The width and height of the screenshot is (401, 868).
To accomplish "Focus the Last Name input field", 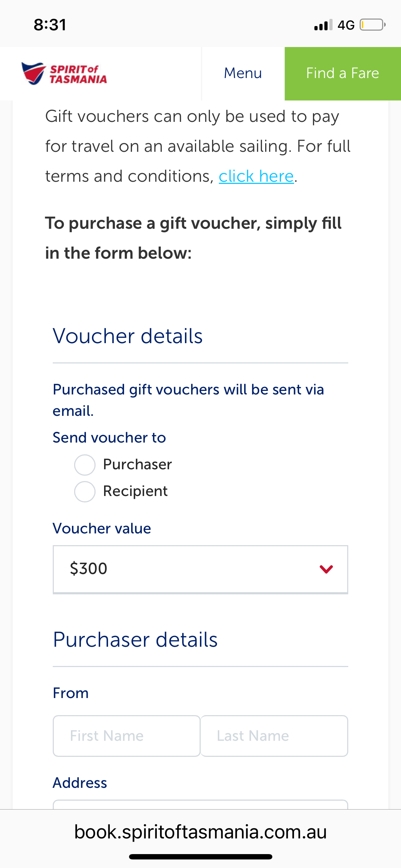I will click(x=274, y=736).
